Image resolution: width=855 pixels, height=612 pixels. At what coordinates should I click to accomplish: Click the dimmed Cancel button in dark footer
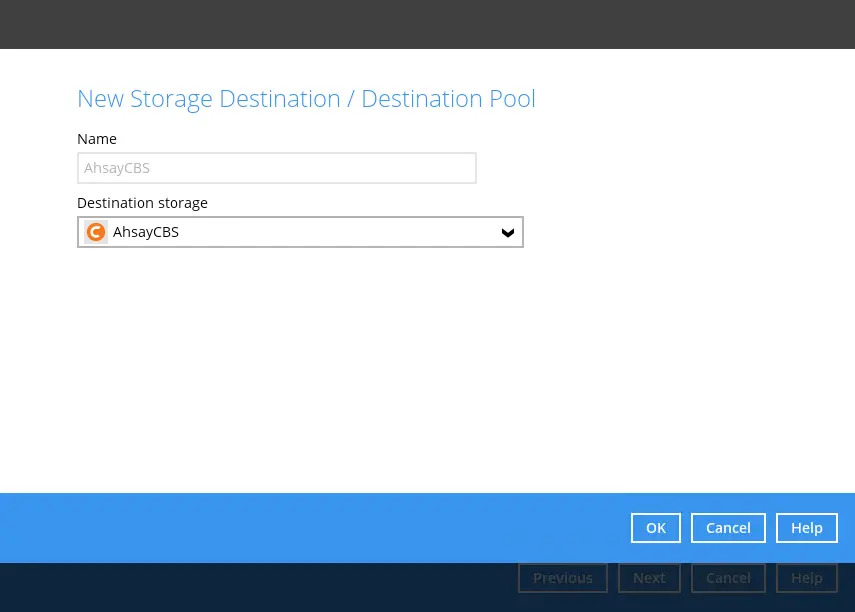pyautogui.click(x=727, y=578)
